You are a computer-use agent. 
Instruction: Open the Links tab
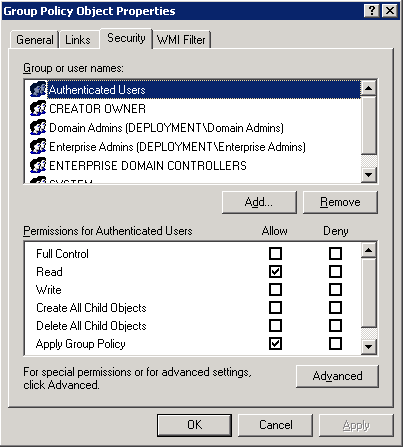78,40
